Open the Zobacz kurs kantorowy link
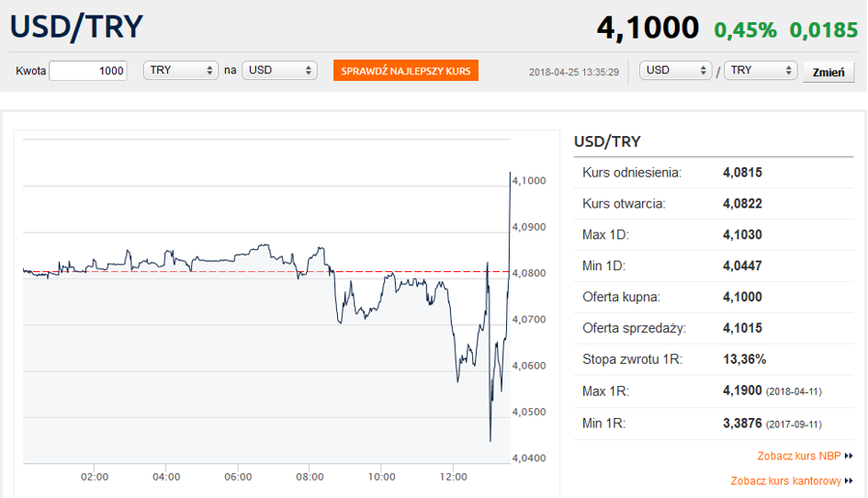Viewport: 868px width, 498px height. coord(786,481)
